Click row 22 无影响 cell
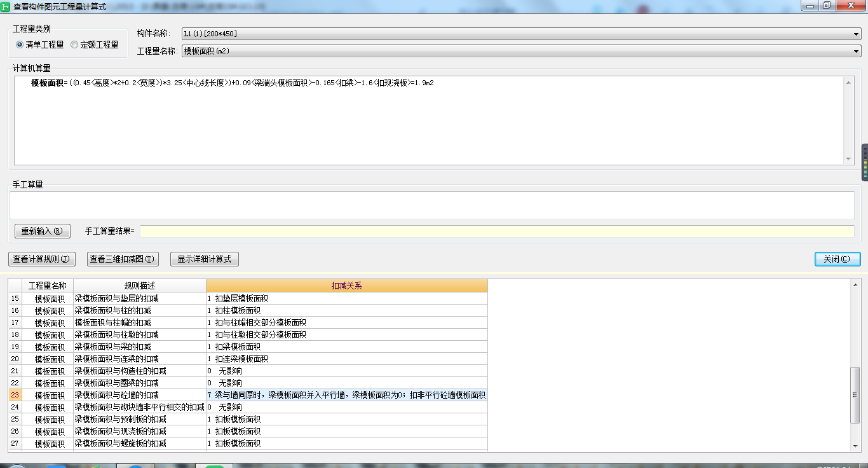This screenshot has height=468, width=868. [347, 383]
